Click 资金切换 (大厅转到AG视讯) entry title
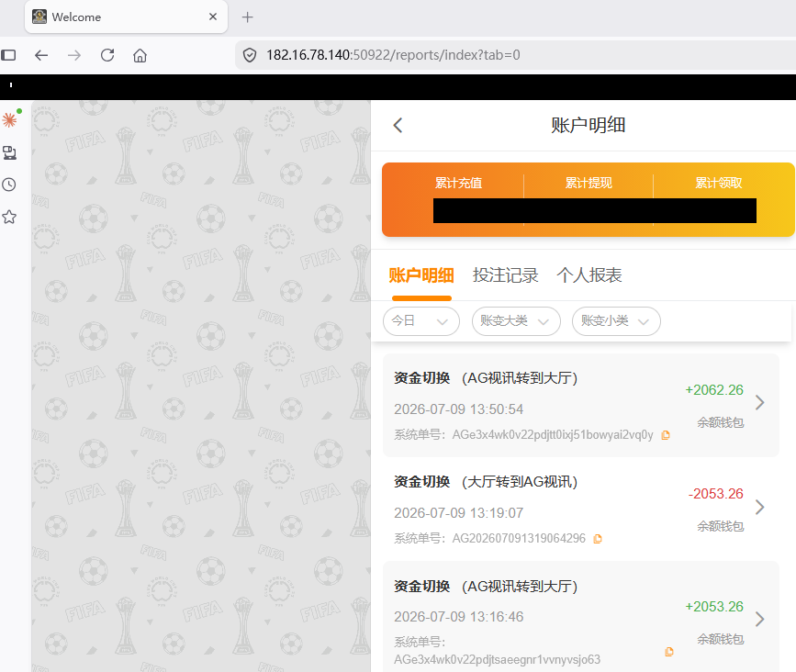 coord(486,482)
